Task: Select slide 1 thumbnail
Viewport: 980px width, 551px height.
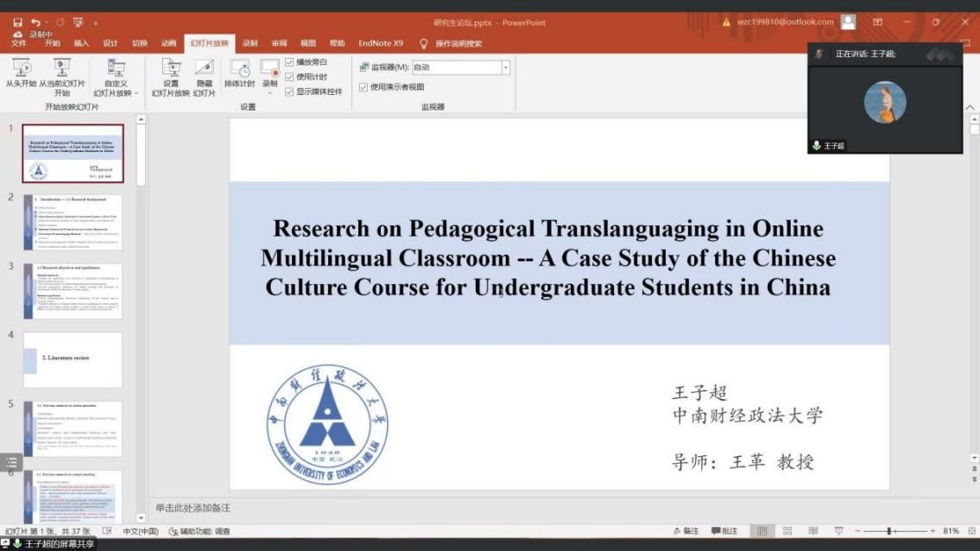Action: point(73,153)
